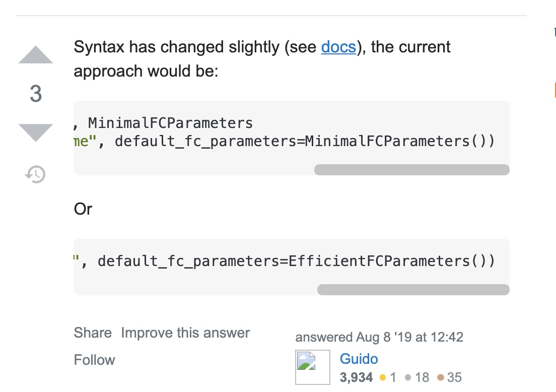Click the MinimalFCParameters code block scrollbar
Viewport: 556px width, 392px height.
(411, 170)
